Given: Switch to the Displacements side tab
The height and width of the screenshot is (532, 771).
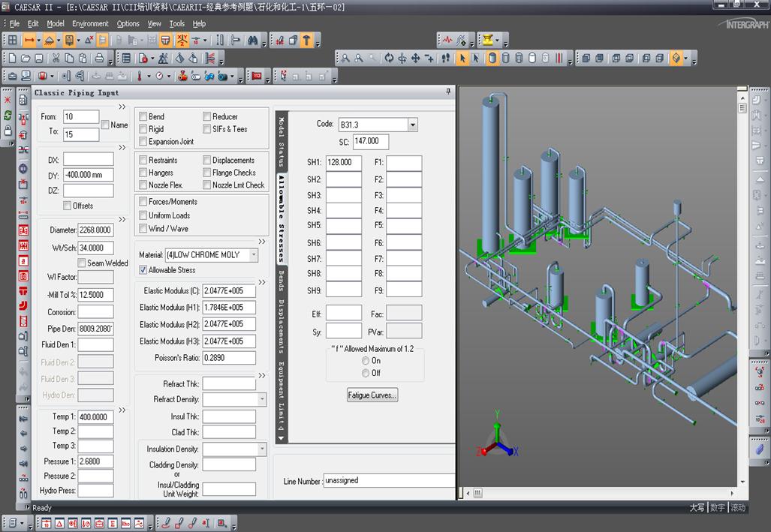Looking at the screenshot, I should coord(282,327).
